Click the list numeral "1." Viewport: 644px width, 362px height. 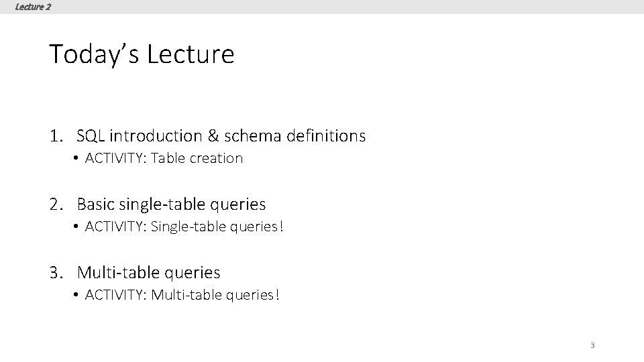click(x=56, y=136)
